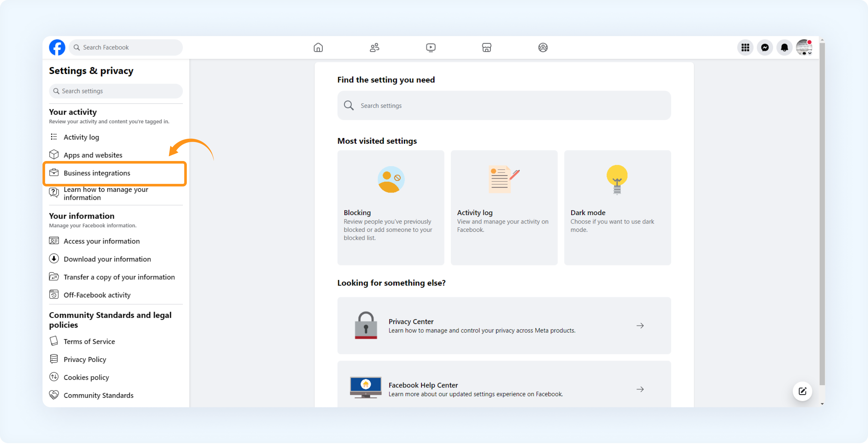868x446 pixels.
Task: Click the scrollbar down arrow
Action: point(822,404)
